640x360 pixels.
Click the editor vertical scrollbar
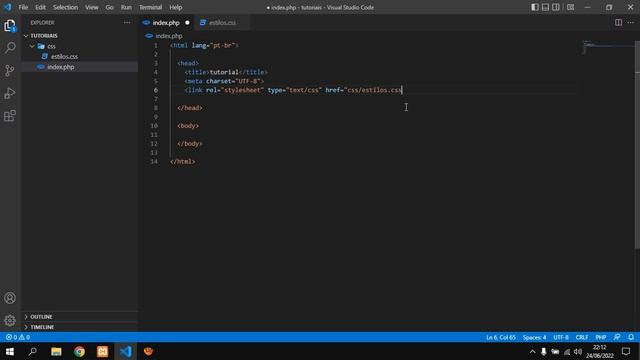(637, 145)
